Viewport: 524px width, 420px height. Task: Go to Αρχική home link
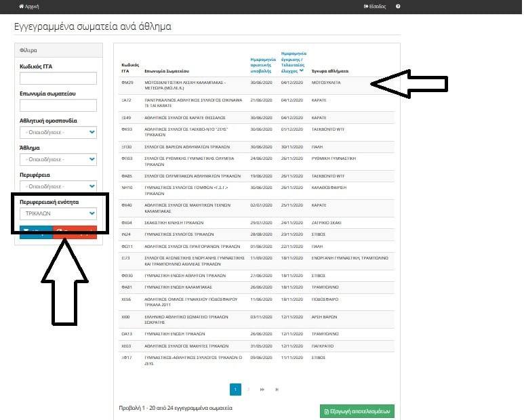(x=29, y=6)
